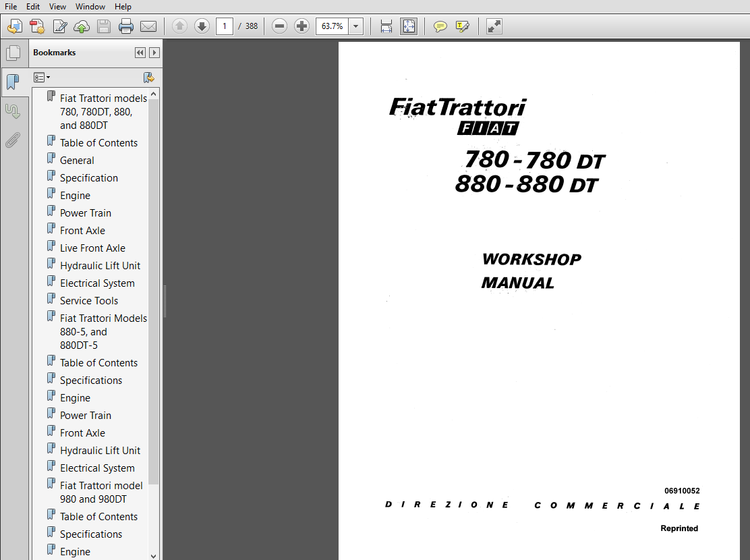750x560 pixels.
Task: Open bookmark Fiat Trattori models 780, 780DT
Action: coord(103,111)
